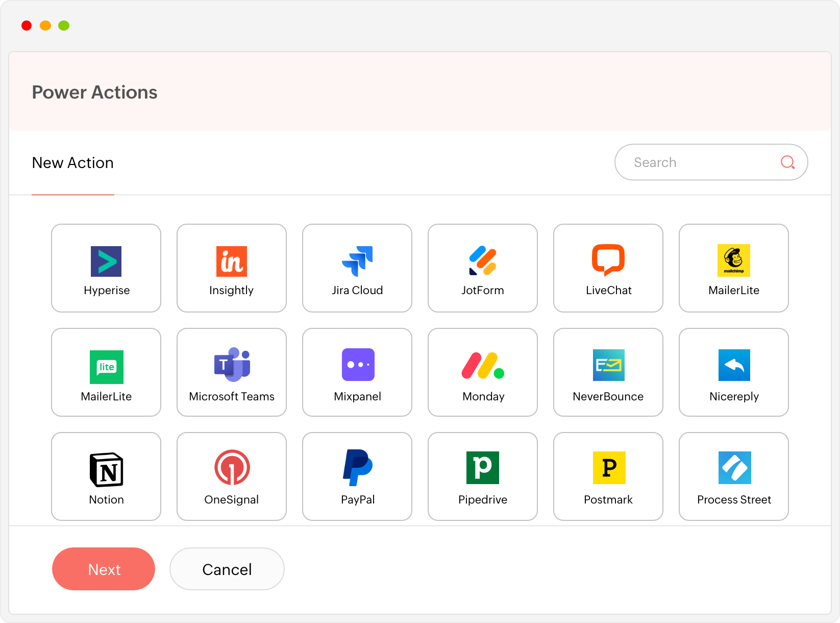Click the search magnifier icon

pos(788,162)
